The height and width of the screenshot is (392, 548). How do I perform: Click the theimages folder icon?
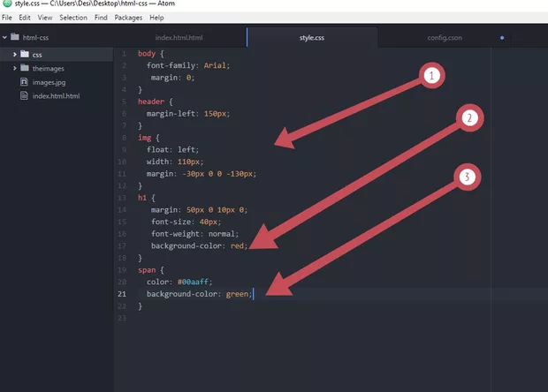[25, 68]
